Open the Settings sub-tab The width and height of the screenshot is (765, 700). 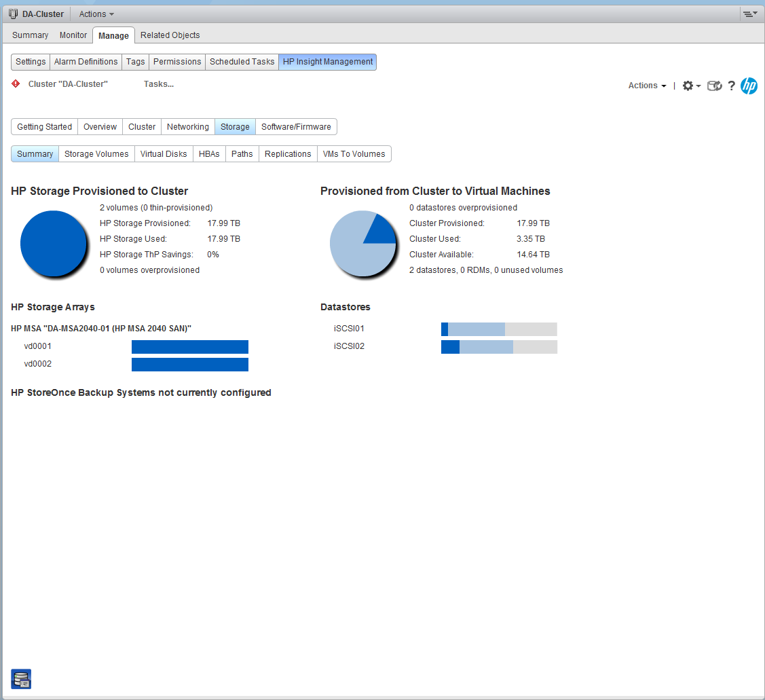(x=31, y=62)
